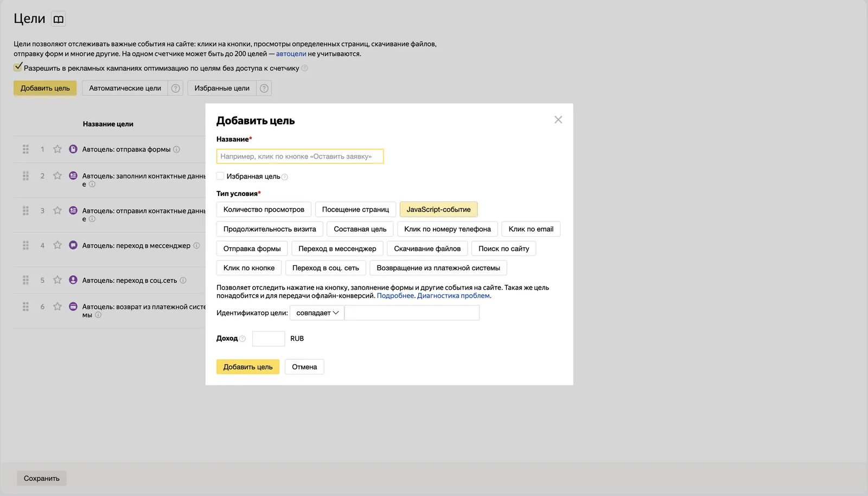
Task: Open info icon beside Автоцель: переход в мессенджер
Action: coord(196,245)
